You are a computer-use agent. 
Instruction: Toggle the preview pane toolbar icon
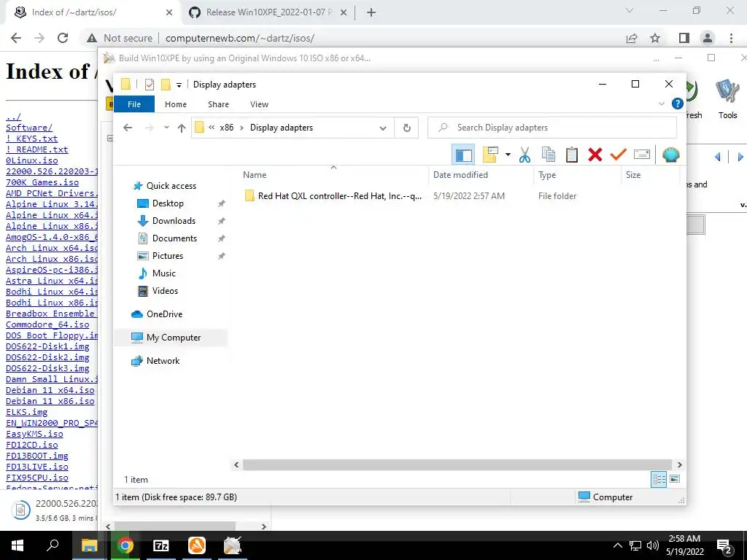pyautogui.click(x=463, y=155)
